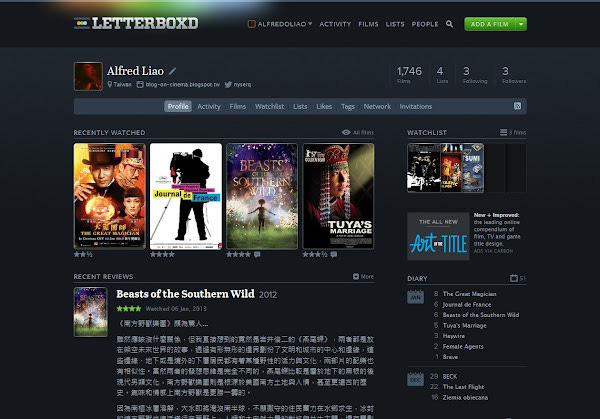Viewport: 600px width, 419px height.
Task: Click the Twitter bird icon
Action: pos(228,85)
